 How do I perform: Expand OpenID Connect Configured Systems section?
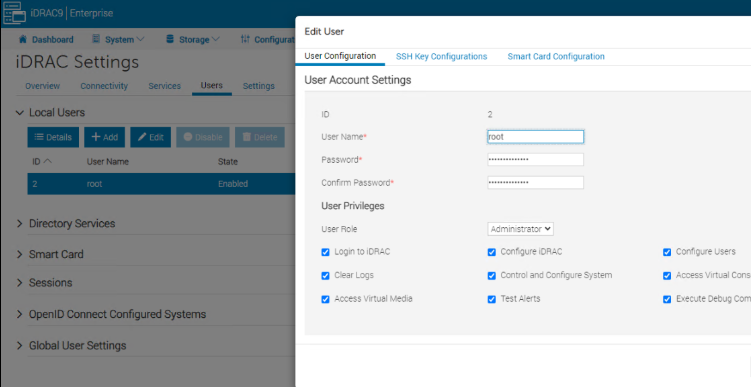pos(20,314)
